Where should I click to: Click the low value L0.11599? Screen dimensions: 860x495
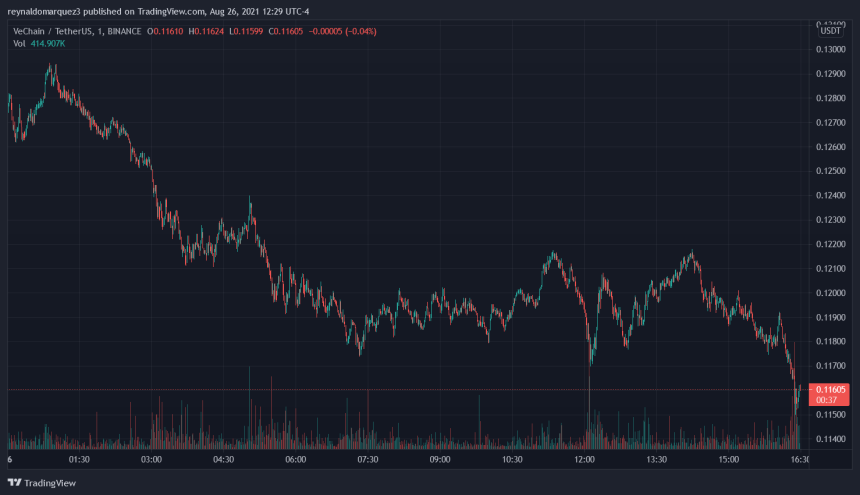[246, 31]
